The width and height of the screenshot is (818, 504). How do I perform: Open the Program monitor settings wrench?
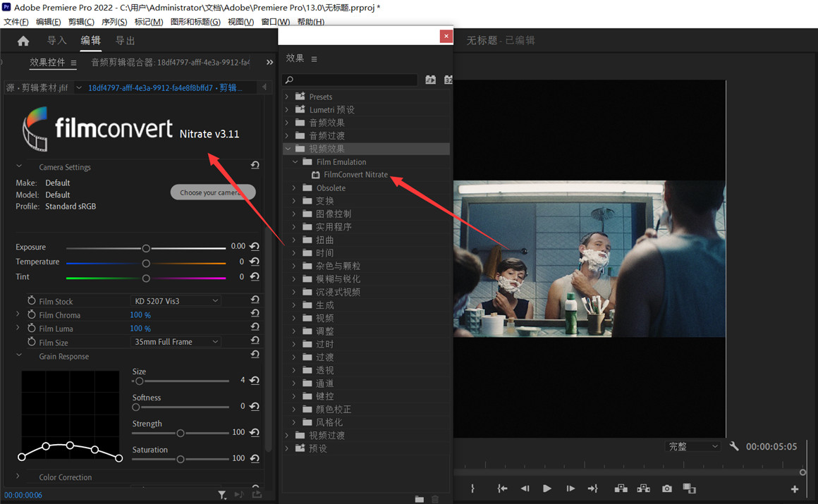[x=734, y=446]
